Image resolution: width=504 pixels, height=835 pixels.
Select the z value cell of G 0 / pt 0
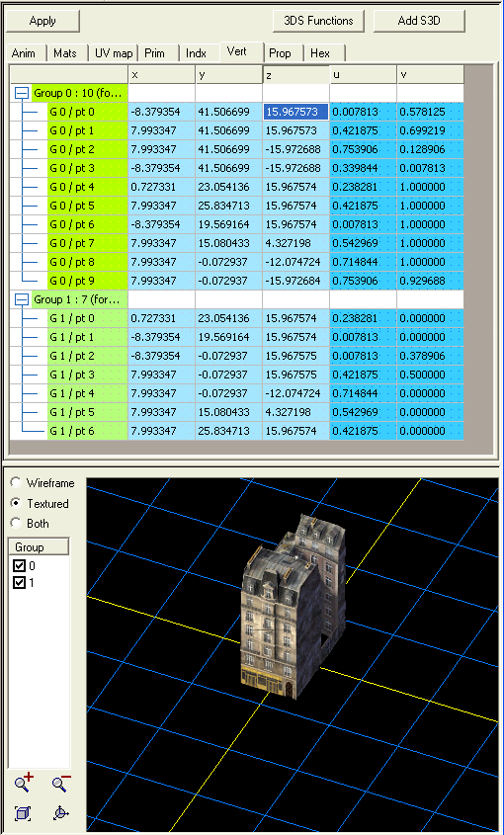[296, 112]
